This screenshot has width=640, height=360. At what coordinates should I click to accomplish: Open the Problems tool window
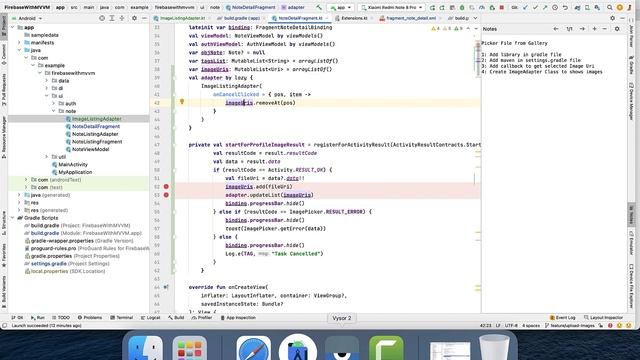click(90, 318)
